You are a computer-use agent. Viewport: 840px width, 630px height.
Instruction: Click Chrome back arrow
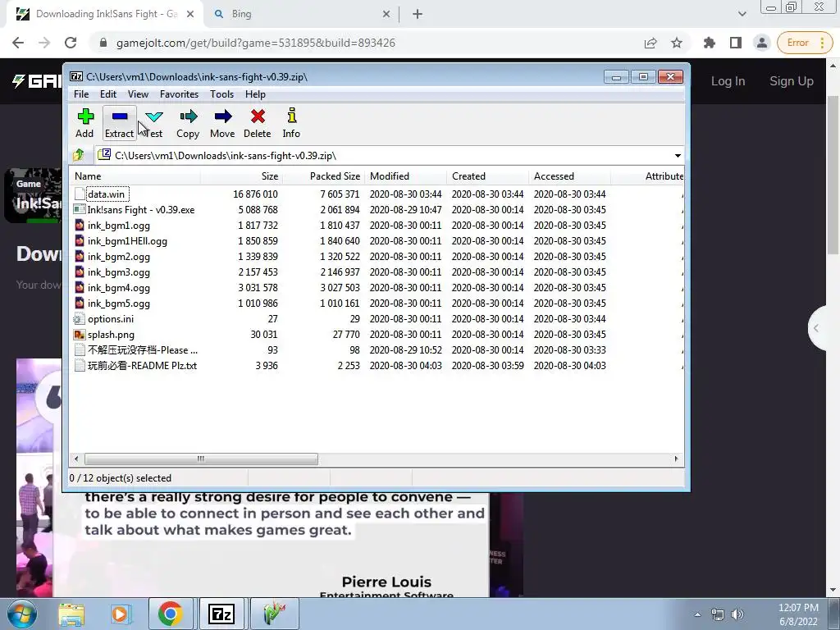point(18,43)
